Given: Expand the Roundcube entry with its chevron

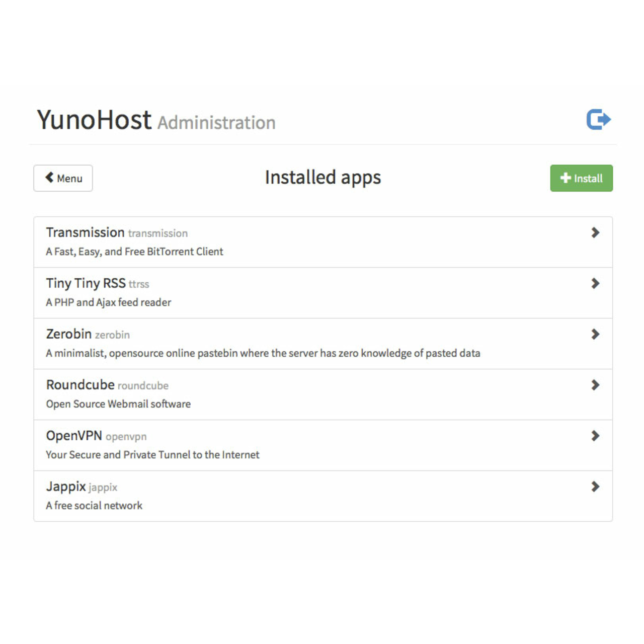Looking at the screenshot, I should (x=595, y=385).
